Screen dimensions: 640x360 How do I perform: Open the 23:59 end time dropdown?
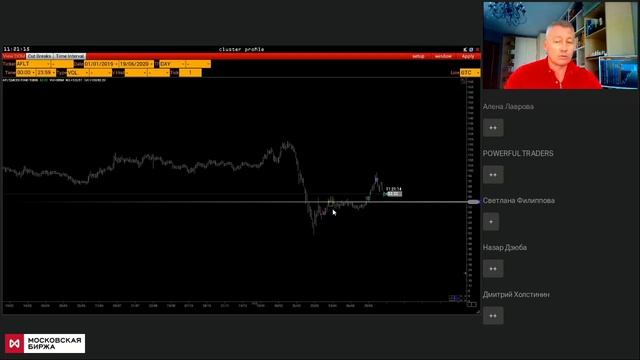point(46,73)
